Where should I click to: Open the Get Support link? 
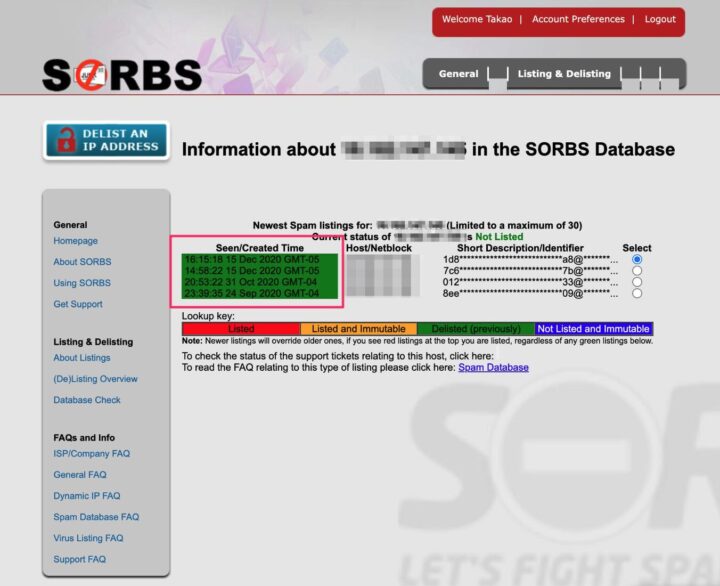[x=78, y=304]
